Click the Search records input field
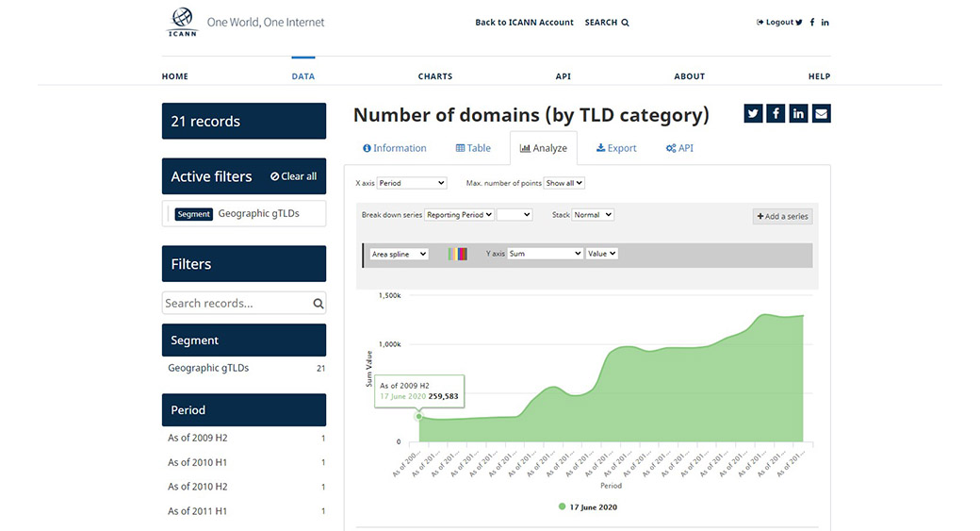This screenshot has height=531, width=980. coord(237,304)
